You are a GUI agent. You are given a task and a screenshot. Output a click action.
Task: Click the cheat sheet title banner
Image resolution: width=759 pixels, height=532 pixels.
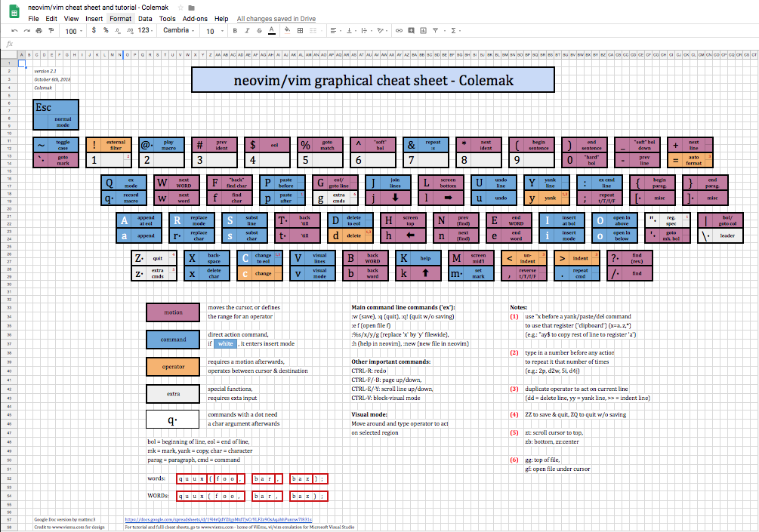click(373, 80)
